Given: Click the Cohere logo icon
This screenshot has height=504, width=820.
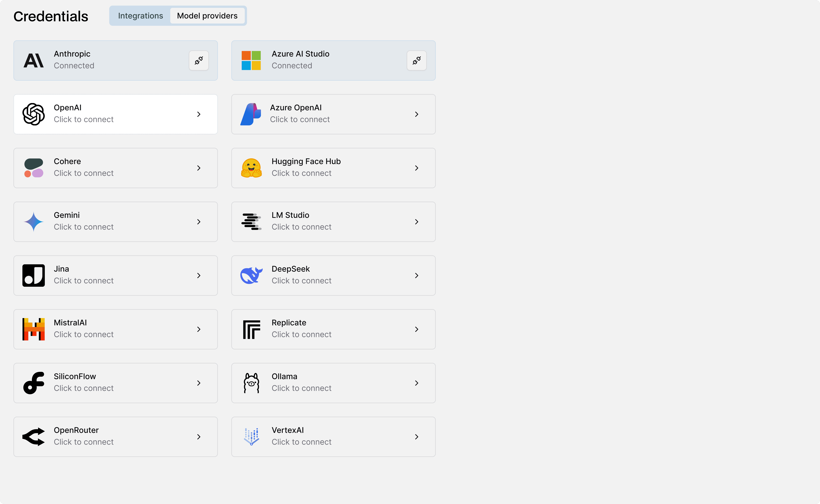Looking at the screenshot, I should [x=34, y=168].
